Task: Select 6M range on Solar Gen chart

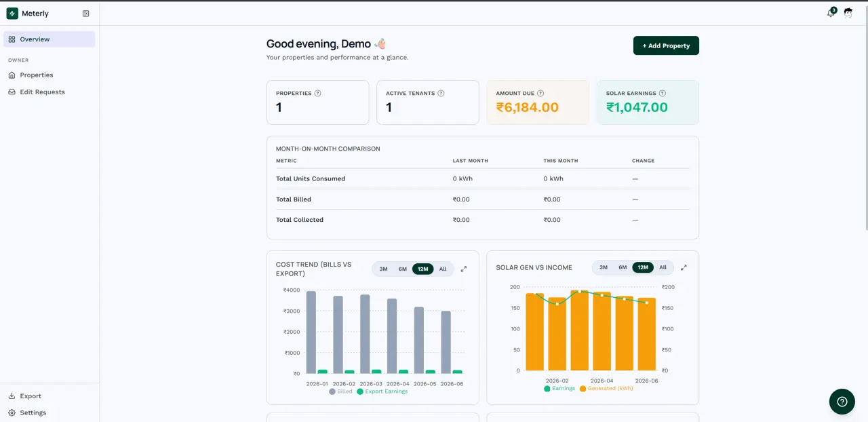Action: tap(623, 267)
